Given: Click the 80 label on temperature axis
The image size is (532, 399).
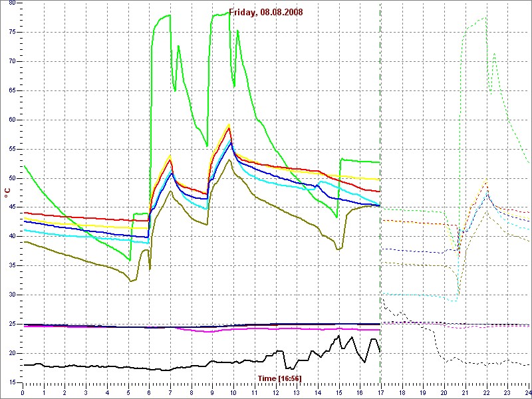Looking at the screenshot, I should pyautogui.click(x=12, y=3).
